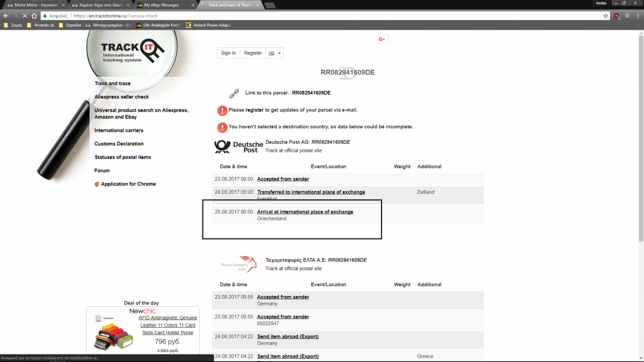
Task: Click the Greece additional cell
Action: (x=425, y=357)
